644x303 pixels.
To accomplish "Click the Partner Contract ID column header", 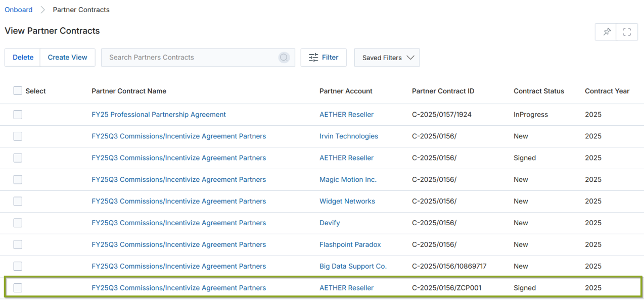I will 443,91.
